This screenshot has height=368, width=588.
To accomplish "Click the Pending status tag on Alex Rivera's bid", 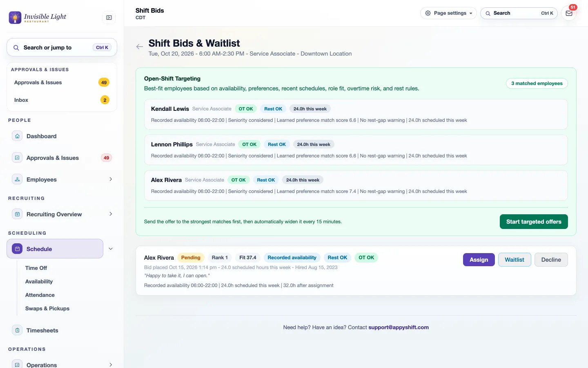I will 191,258.
